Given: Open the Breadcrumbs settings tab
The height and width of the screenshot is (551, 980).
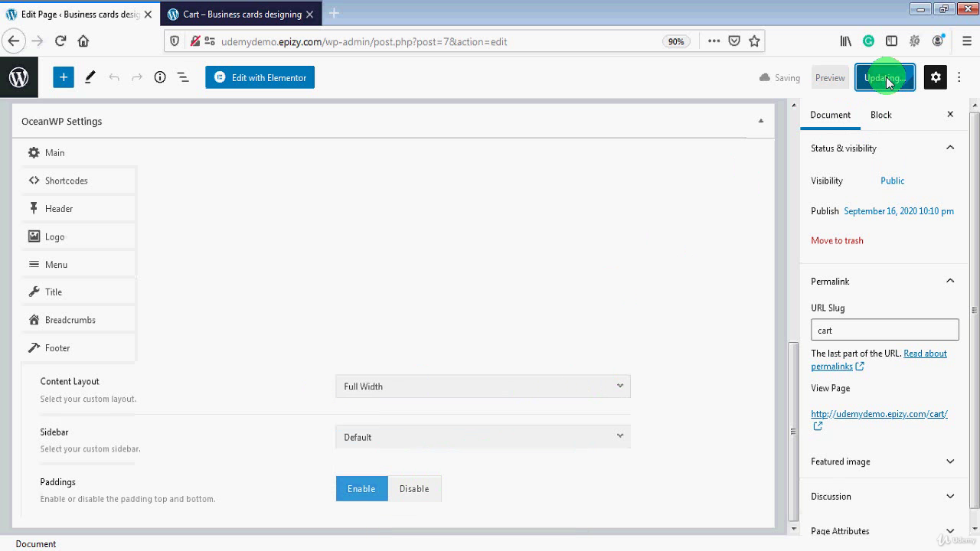Looking at the screenshot, I should coord(79,320).
